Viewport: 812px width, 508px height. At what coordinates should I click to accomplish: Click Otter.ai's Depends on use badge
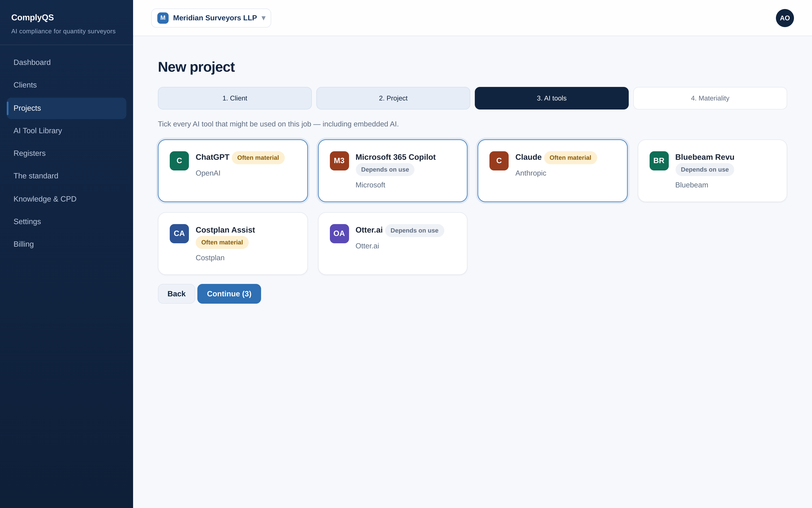[414, 231]
